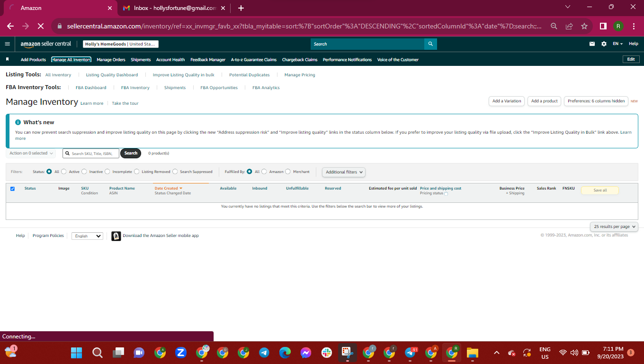The width and height of the screenshot is (644, 364).
Task: Select the Listing Removed status filter
Action: tap(137, 172)
